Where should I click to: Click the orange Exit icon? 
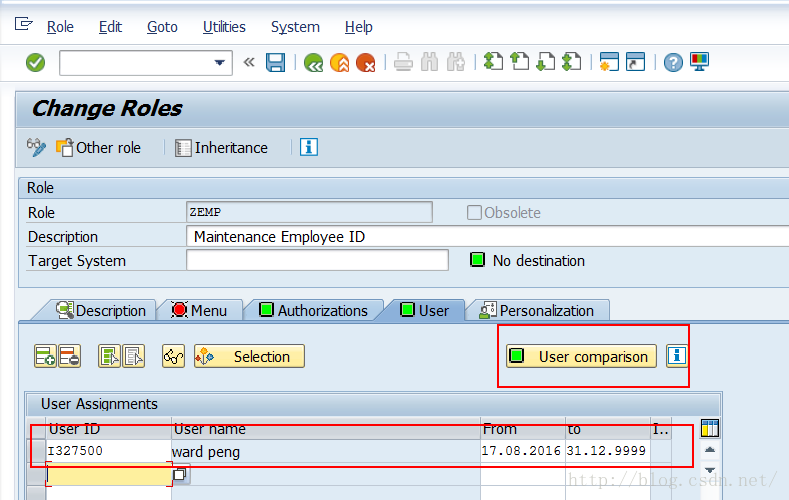tap(340, 63)
